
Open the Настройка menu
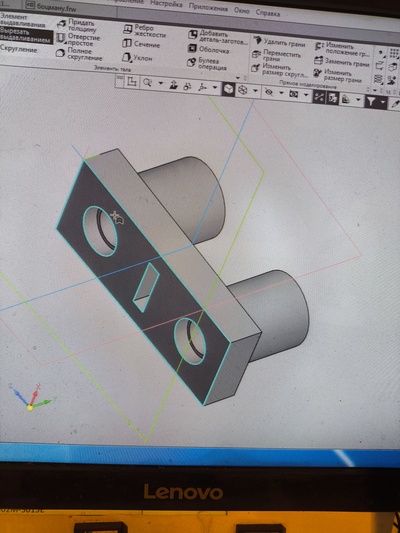[166, 4]
